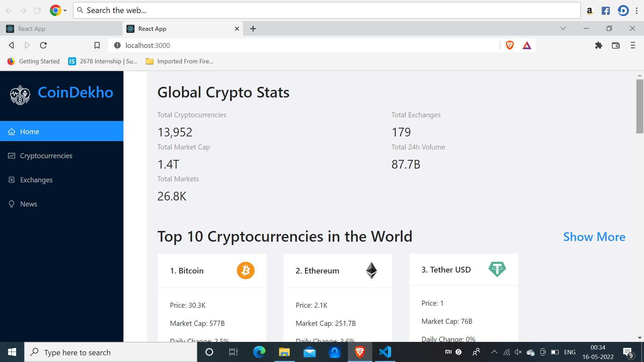The width and height of the screenshot is (644, 362).
Task: Click the Bitcoin coin icon
Action: coord(246,270)
